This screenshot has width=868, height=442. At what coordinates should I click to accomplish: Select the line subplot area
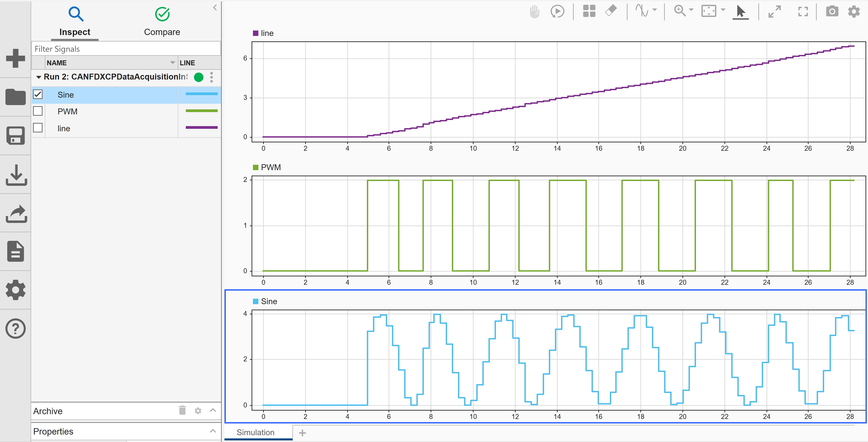tap(559, 92)
